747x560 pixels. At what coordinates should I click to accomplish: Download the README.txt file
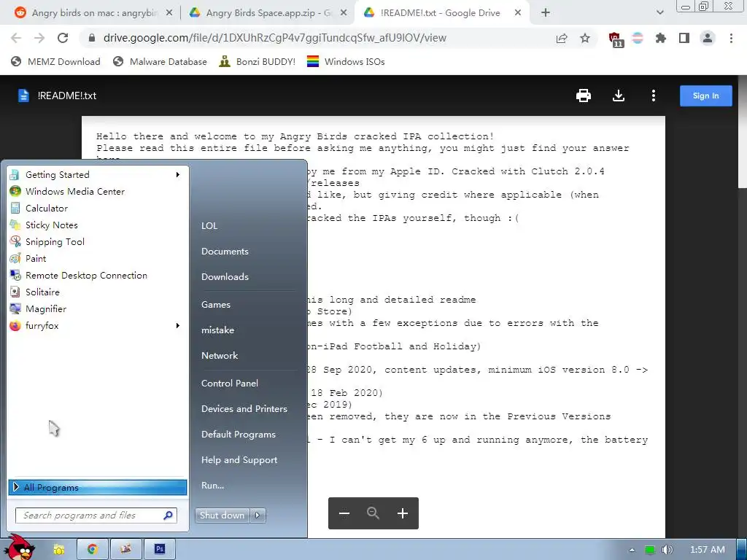(619, 96)
